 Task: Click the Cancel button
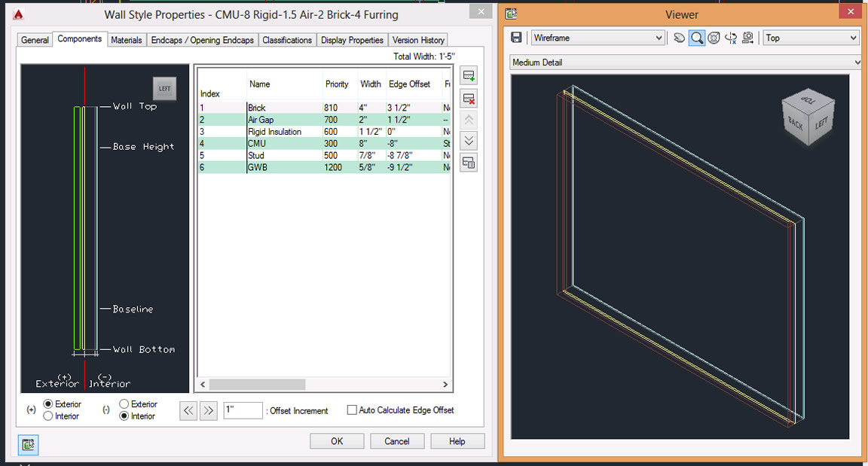click(397, 441)
